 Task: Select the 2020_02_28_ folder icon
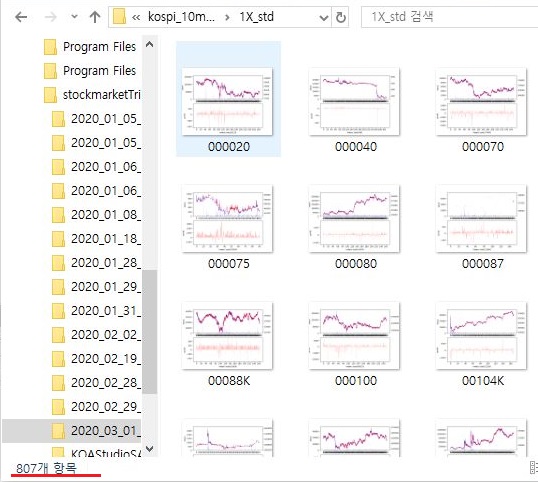[x=58, y=383]
